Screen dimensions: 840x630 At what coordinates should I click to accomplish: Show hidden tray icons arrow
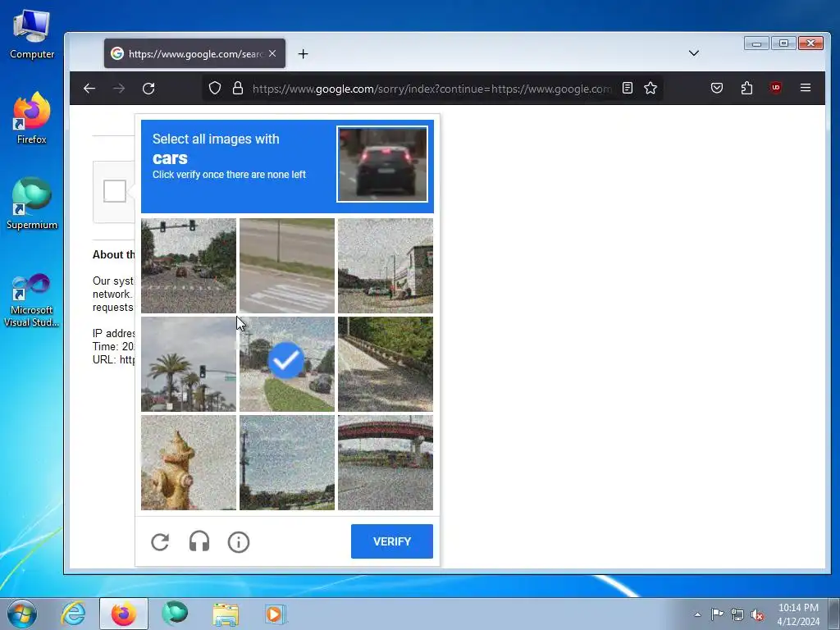click(x=697, y=614)
